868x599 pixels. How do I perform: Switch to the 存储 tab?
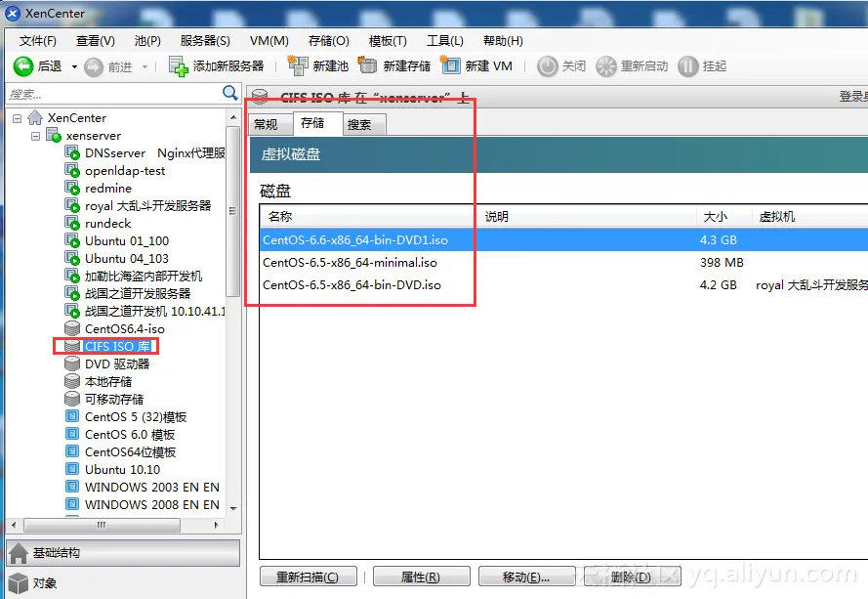click(x=316, y=123)
